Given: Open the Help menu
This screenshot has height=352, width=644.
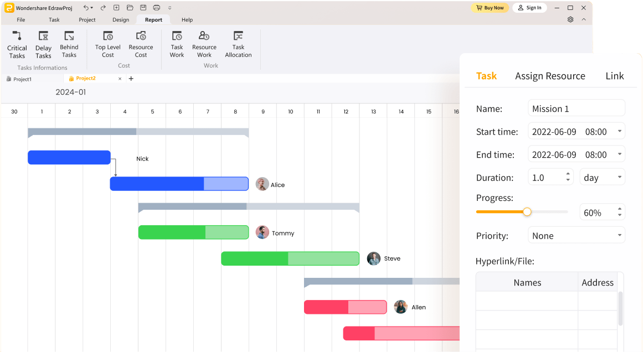Looking at the screenshot, I should point(187,20).
